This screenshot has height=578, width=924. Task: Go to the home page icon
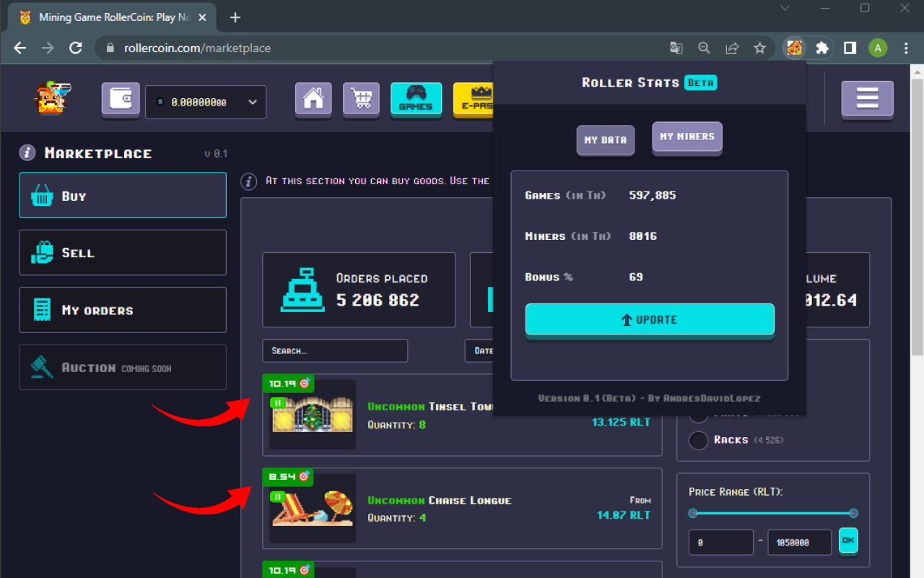(x=313, y=99)
